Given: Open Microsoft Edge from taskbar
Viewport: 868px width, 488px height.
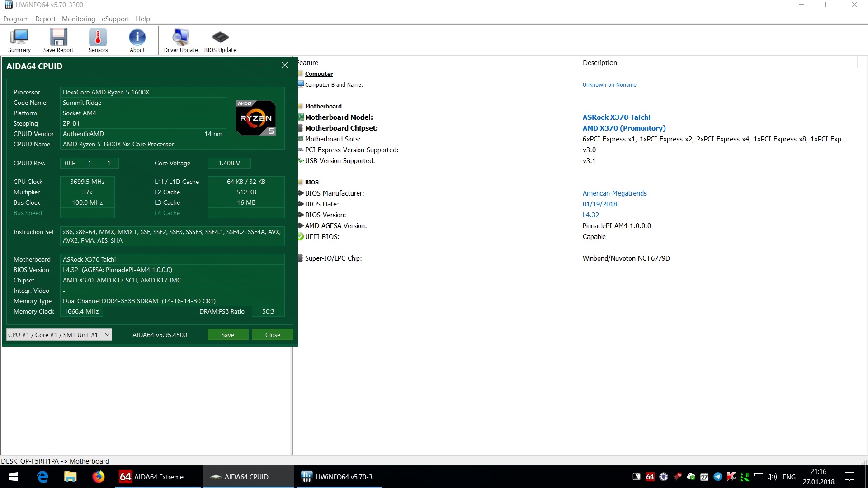Looking at the screenshot, I should [42, 477].
